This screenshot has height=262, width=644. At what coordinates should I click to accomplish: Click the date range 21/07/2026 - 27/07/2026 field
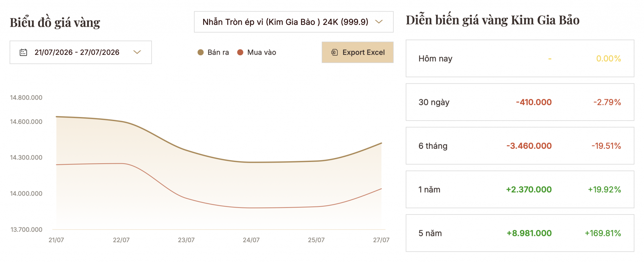coord(80,52)
